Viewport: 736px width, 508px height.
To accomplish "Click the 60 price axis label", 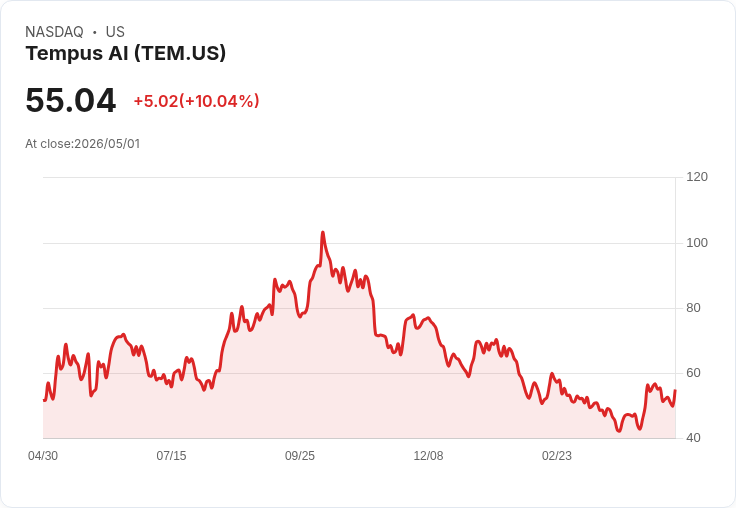I will click(x=693, y=373).
